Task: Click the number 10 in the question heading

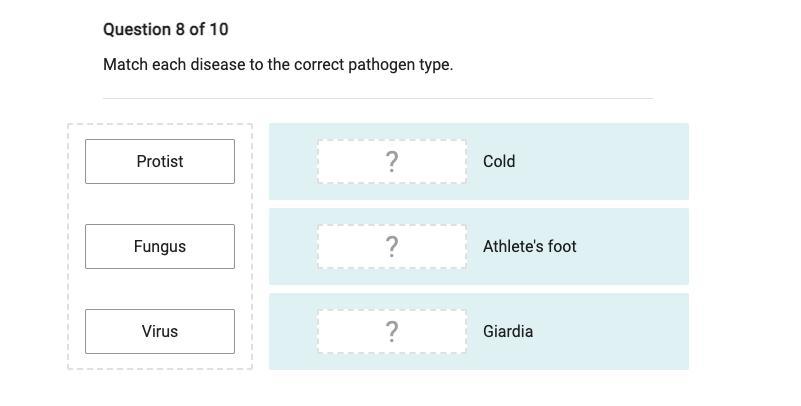Action: pos(219,29)
